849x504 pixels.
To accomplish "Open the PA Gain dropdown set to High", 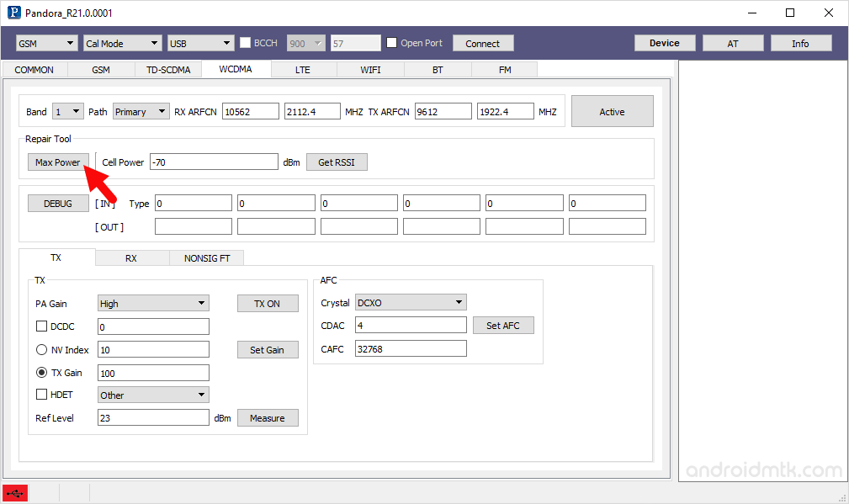I will click(x=152, y=303).
